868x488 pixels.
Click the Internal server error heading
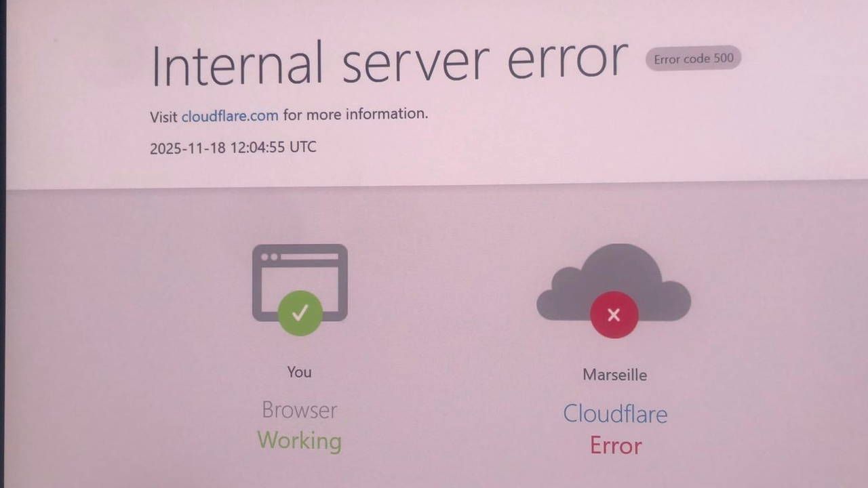[x=389, y=62]
